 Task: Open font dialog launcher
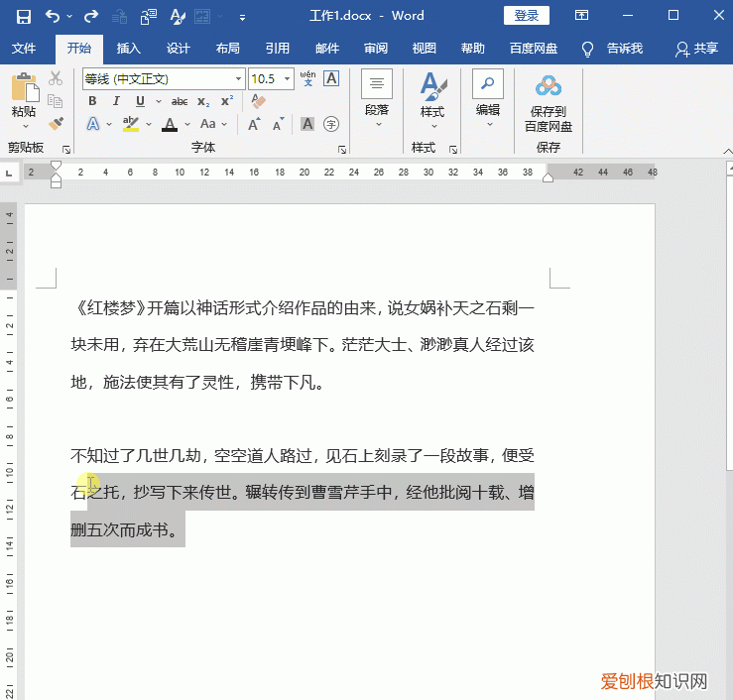coord(342,150)
